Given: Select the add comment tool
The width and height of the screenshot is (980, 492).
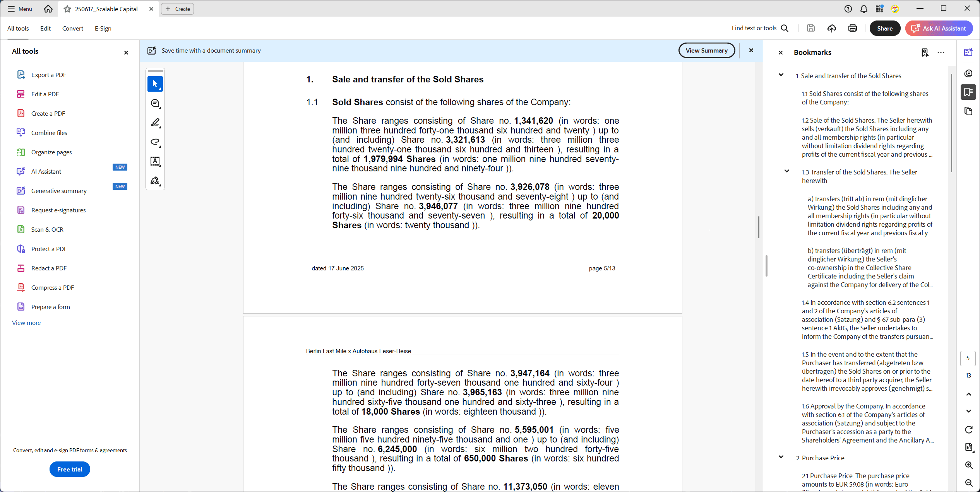Looking at the screenshot, I should coord(155,103).
